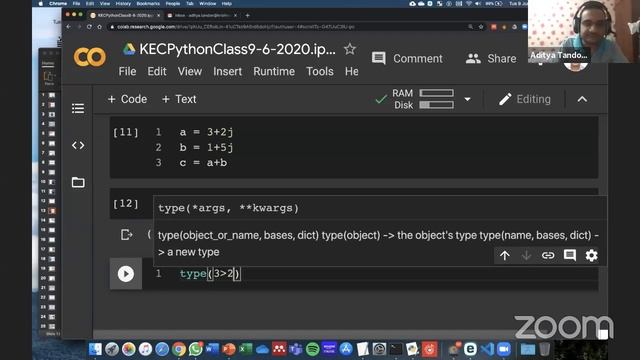Collapse the Colab header with chevron
The height and width of the screenshot is (360, 640).
(x=582, y=99)
